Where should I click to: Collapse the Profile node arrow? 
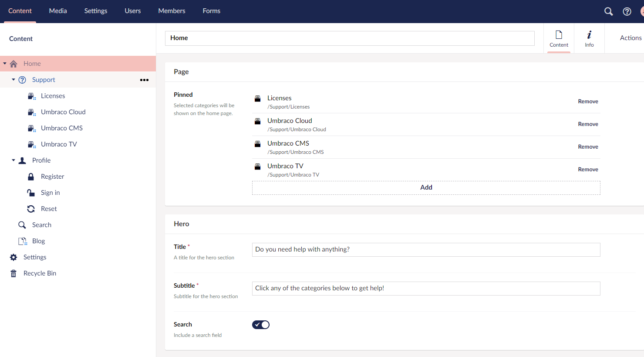click(13, 160)
